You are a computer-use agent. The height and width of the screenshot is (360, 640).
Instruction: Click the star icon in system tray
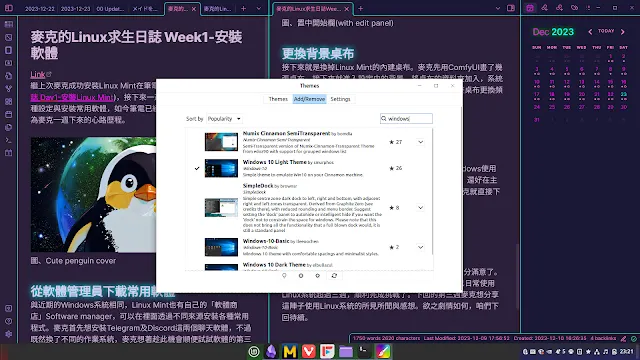point(588,351)
